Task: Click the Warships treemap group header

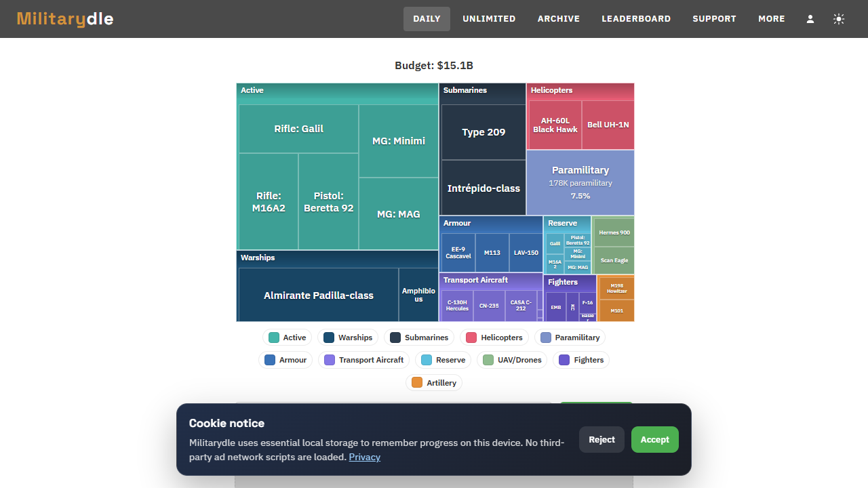Action: point(338,258)
